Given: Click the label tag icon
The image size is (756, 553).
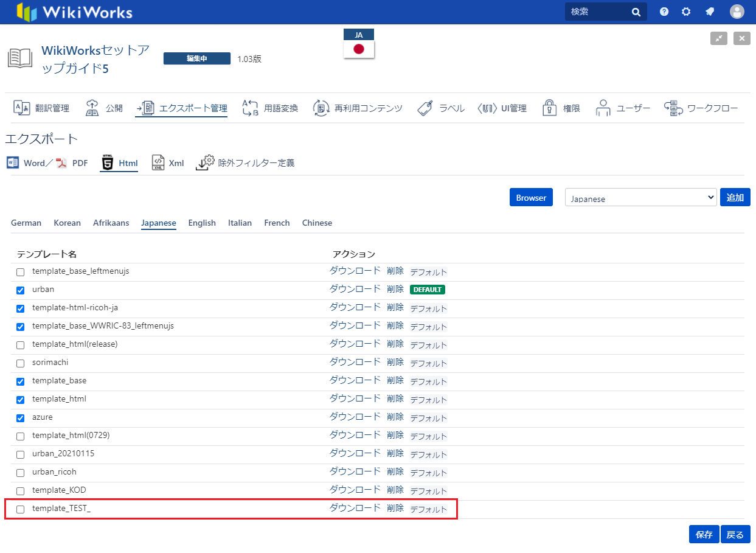Looking at the screenshot, I should point(425,108).
